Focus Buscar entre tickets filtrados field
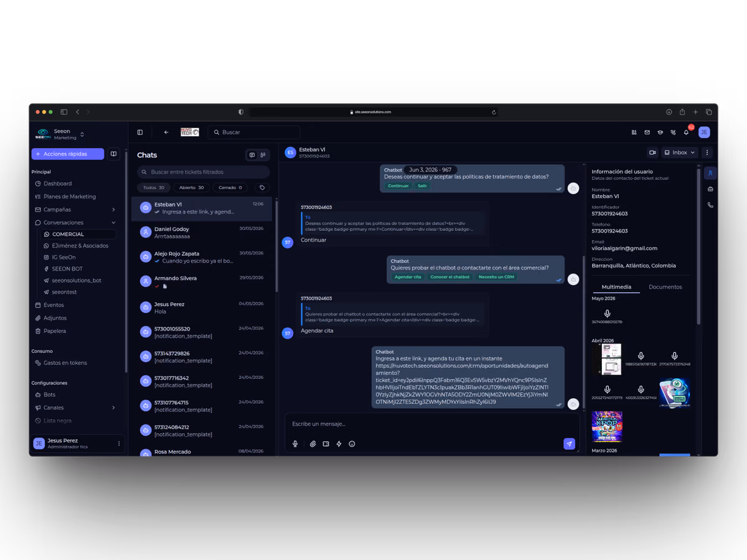Image resolution: width=747 pixels, height=560 pixels. (x=204, y=172)
